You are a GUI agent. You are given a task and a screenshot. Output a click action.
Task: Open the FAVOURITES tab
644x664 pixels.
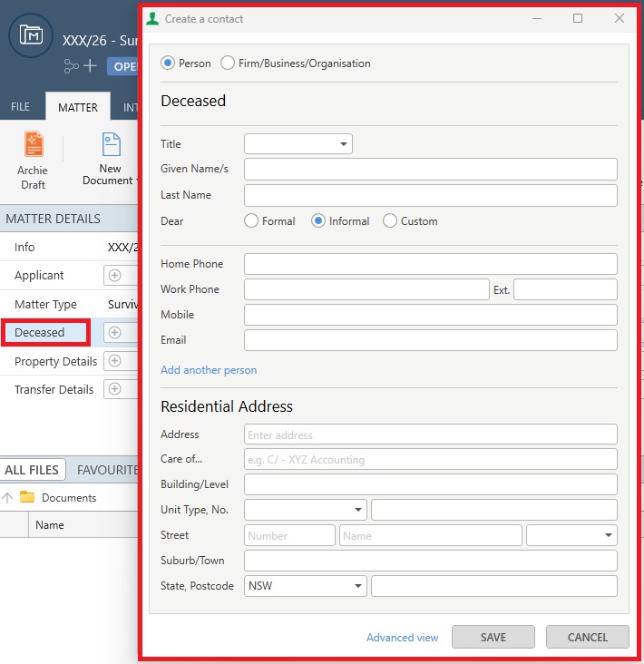coord(108,470)
